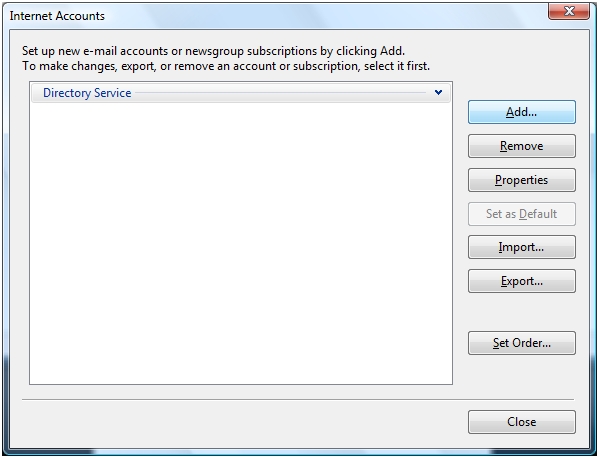
Task: Click the red X window close icon
Action: coord(569,11)
